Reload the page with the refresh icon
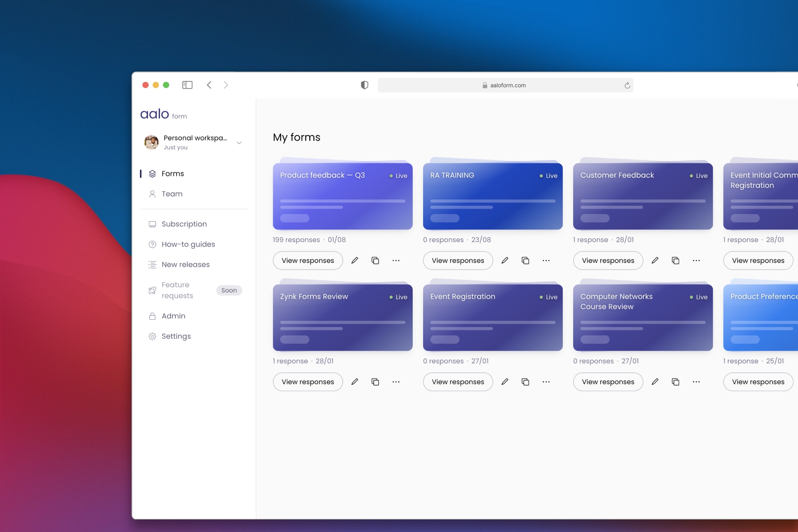798x532 pixels. coord(627,86)
